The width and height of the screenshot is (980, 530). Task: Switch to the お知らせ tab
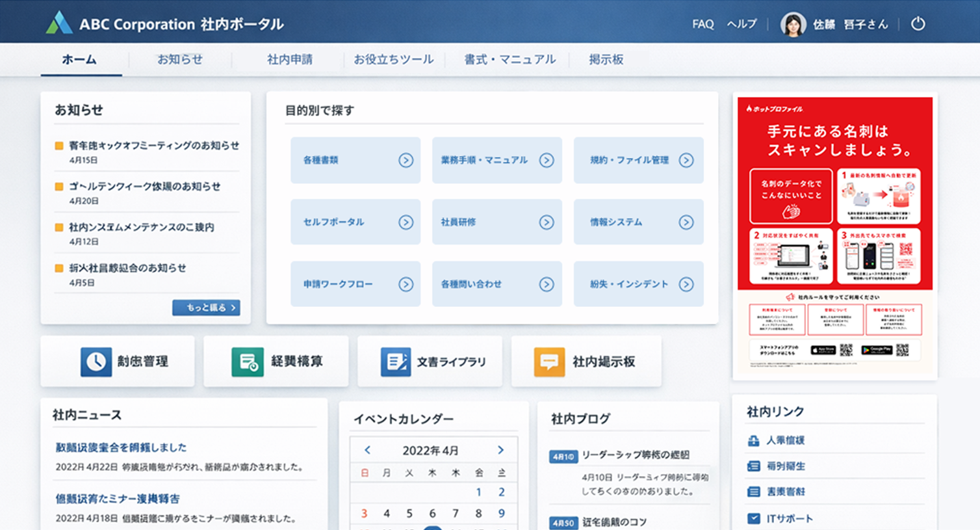tap(180, 59)
